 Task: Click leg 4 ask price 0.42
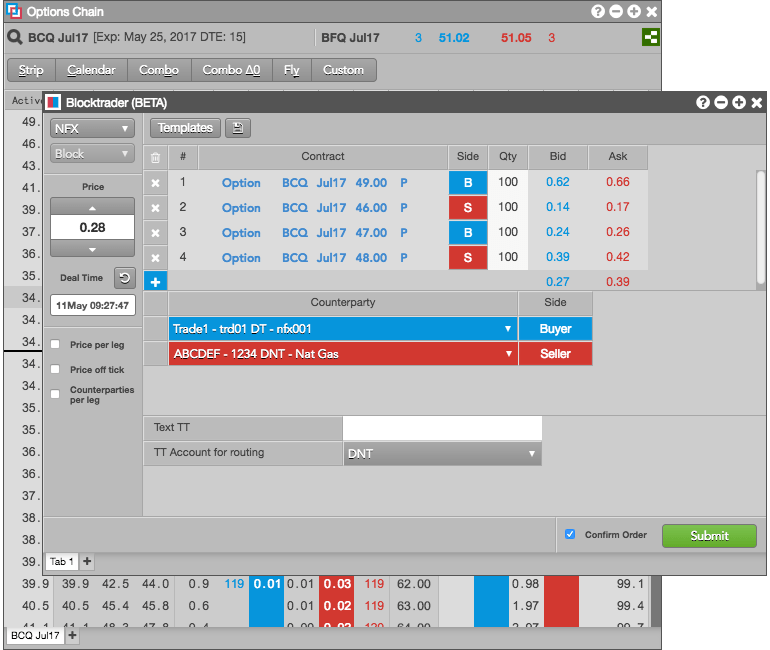(x=618, y=257)
